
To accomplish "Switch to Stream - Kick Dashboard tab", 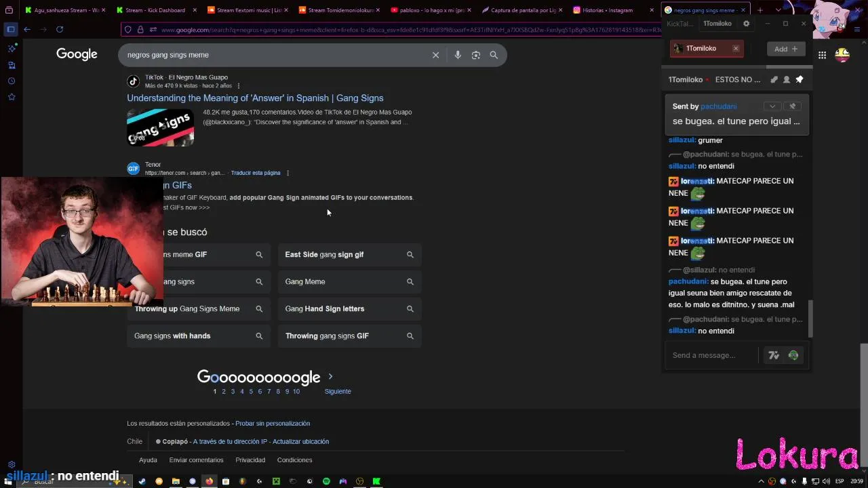I will (155, 10).
